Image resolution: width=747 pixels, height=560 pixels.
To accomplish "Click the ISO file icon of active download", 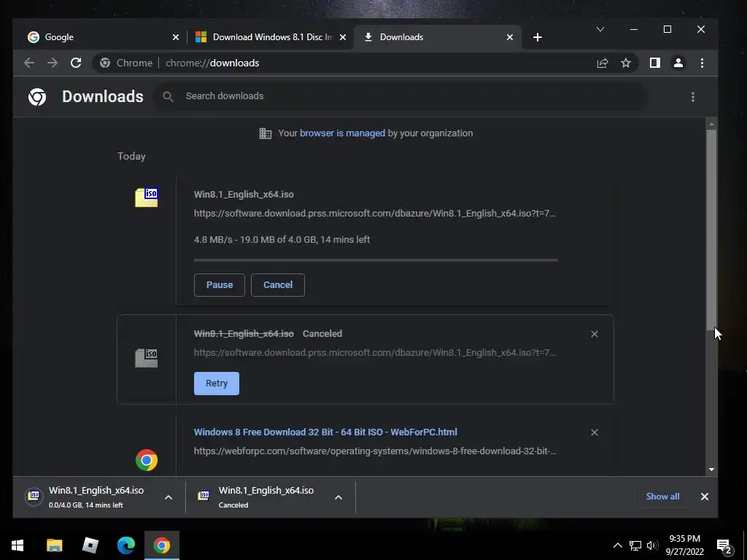I will point(146,197).
